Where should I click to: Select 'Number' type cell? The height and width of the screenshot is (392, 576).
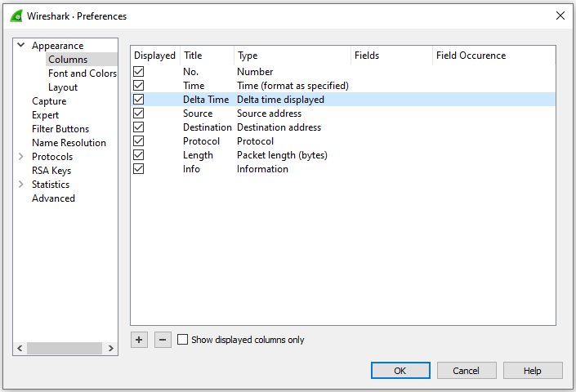tap(255, 72)
